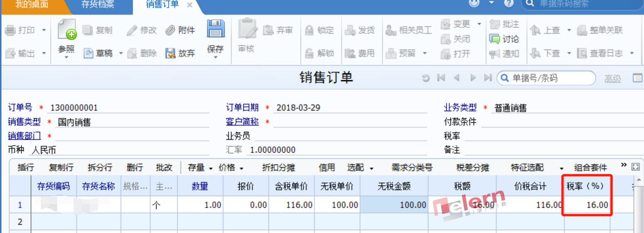The height and width of the screenshot is (233, 644).
Task: Select the Sales Order (销售订单) tab
Action: pyautogui.click(x=162, y=5)
